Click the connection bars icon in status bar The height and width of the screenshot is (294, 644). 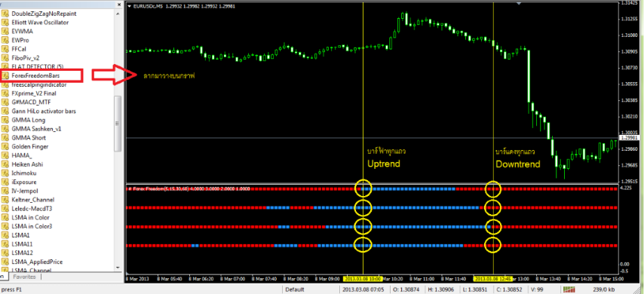tap(569, 289)
